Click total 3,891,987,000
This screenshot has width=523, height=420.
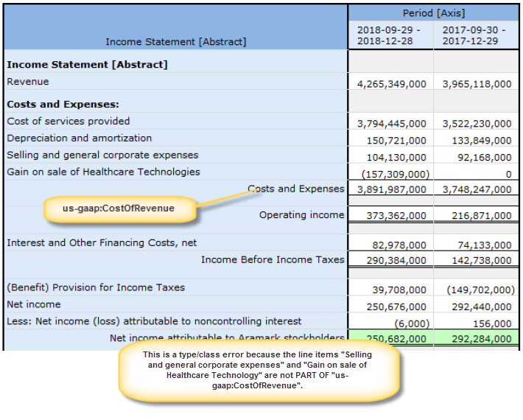coord(392,189)
